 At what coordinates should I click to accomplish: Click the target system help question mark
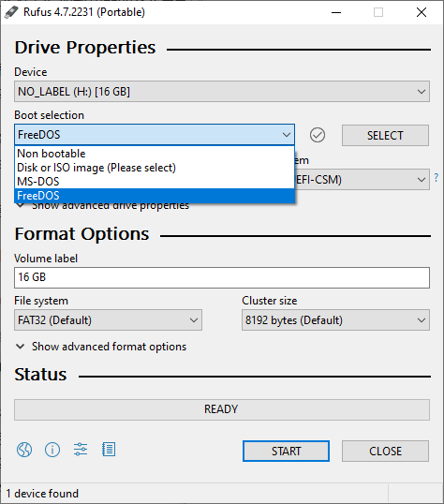(x=436, y=178)
